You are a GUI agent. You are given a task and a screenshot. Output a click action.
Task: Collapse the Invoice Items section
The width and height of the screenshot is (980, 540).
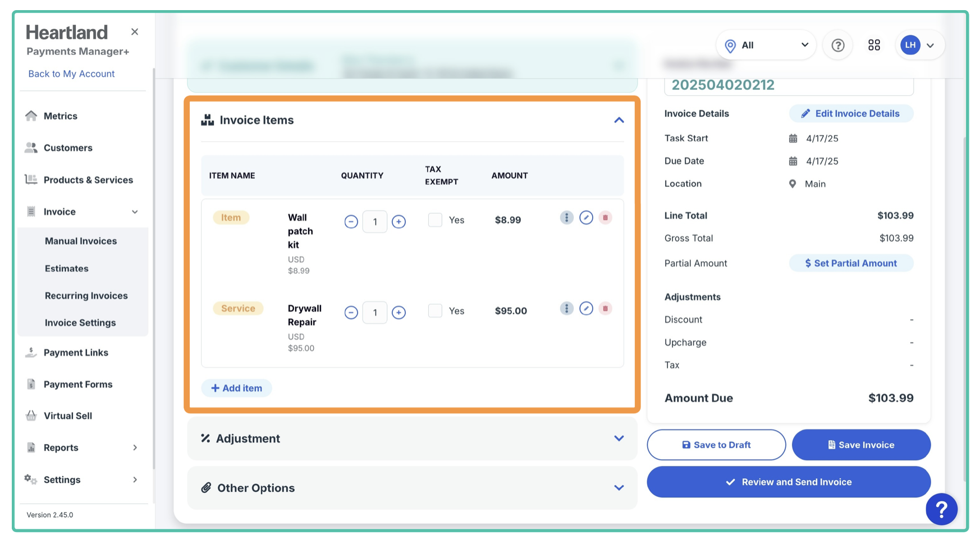619,120
